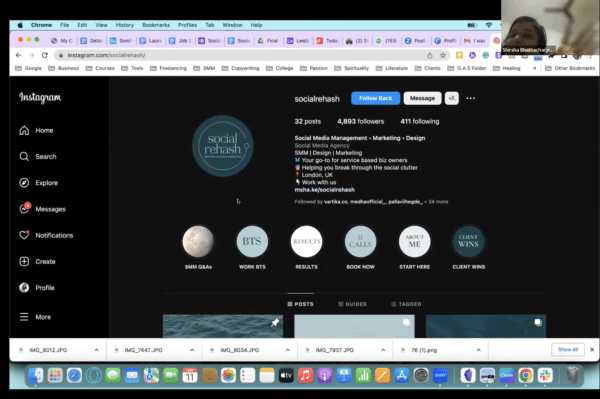Open Slack from the Dock
This screenshot has height=399, width=600.
(545, 376)
